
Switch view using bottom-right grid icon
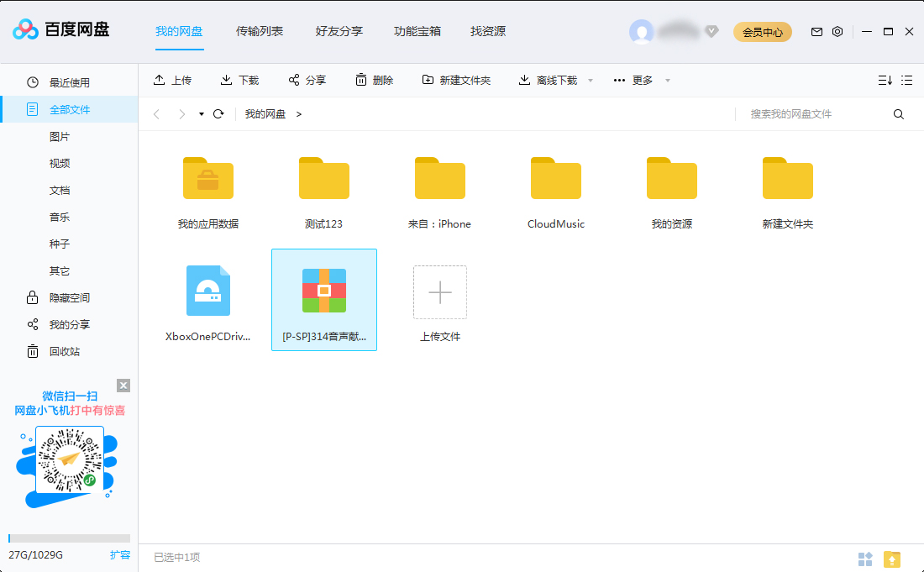864,557
